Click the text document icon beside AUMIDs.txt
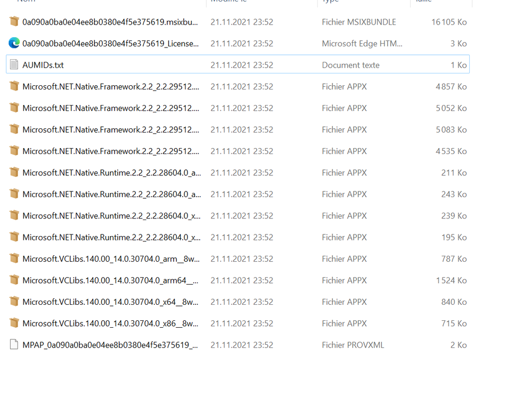 pos(14,65)
